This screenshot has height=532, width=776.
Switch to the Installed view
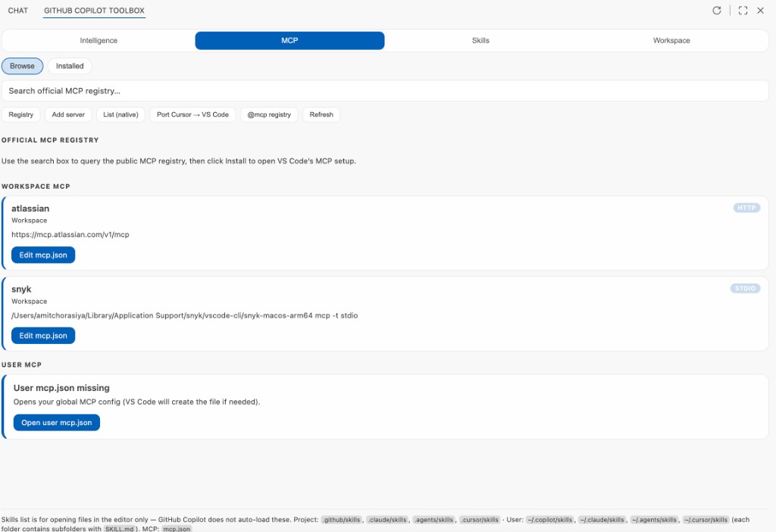pyautogui.click(x=69, y=66)
